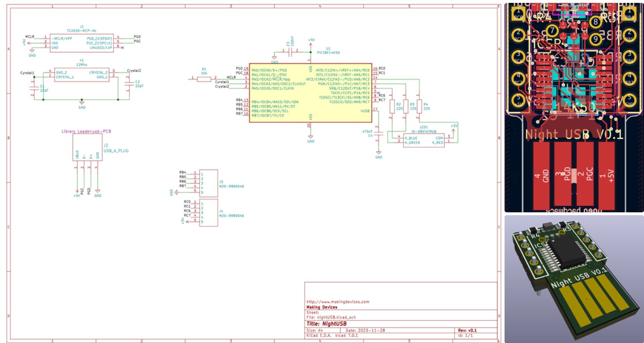Select the 'IN-S85TATRGB' LED value label
644x343 pixels.
click(x=423, y=131)
